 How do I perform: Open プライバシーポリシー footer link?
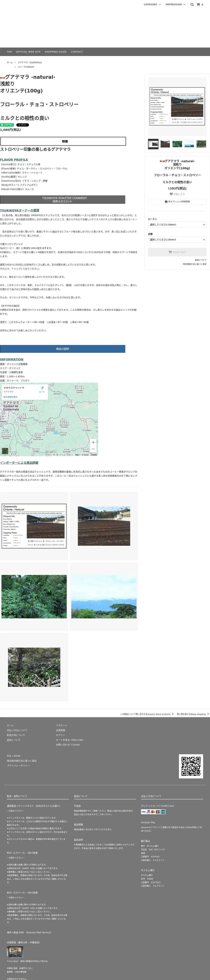(18, 765)
